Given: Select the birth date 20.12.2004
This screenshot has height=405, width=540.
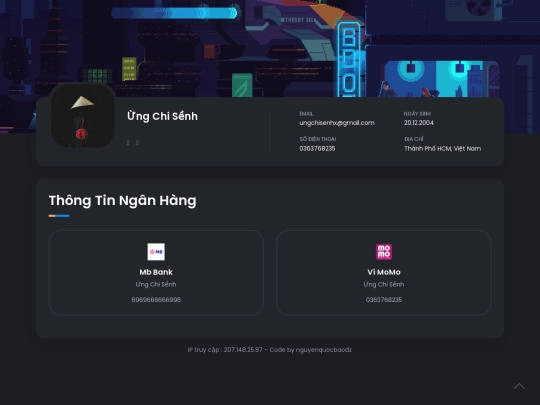Looking at the screenshot, I should pyautogui.click(x=419, y=123).
